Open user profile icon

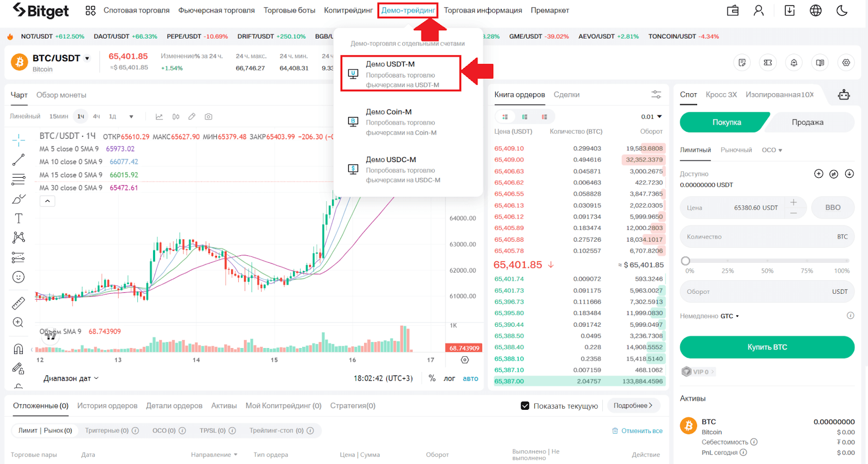pyautogui.click(x=758, y=10)
